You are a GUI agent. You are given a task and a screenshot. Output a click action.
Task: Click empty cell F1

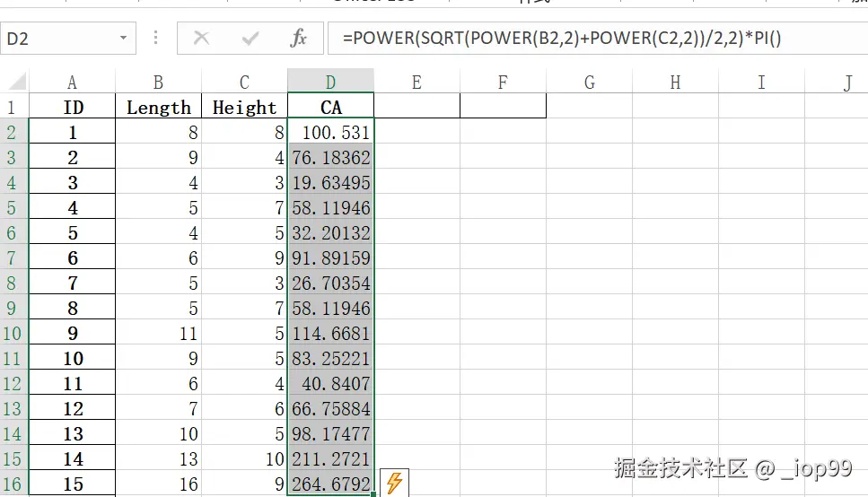503,106
